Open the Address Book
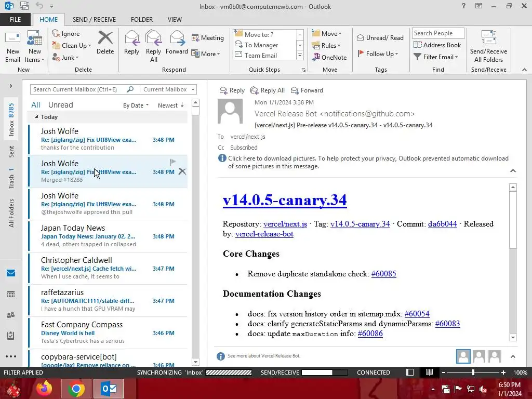 pos(437,45)
